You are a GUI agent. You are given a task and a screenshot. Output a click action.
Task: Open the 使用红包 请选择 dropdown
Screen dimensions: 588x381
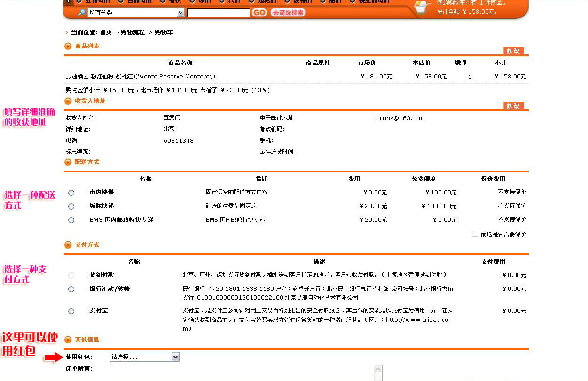(145, 357)
